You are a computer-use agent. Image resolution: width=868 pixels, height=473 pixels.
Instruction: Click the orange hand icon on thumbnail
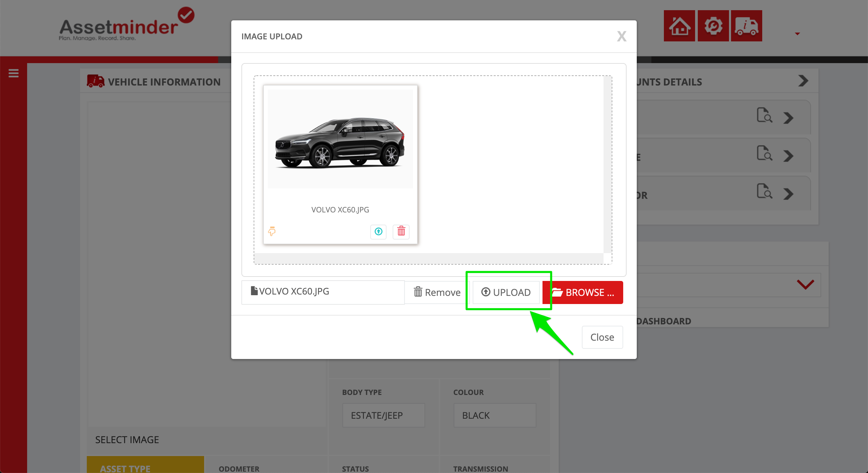pos(272,231)
